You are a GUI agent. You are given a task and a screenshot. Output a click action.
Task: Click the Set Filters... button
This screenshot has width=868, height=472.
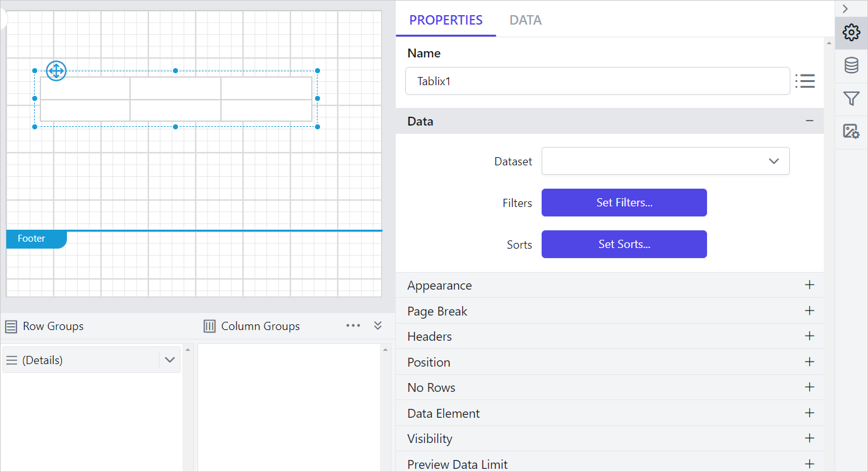624,203
